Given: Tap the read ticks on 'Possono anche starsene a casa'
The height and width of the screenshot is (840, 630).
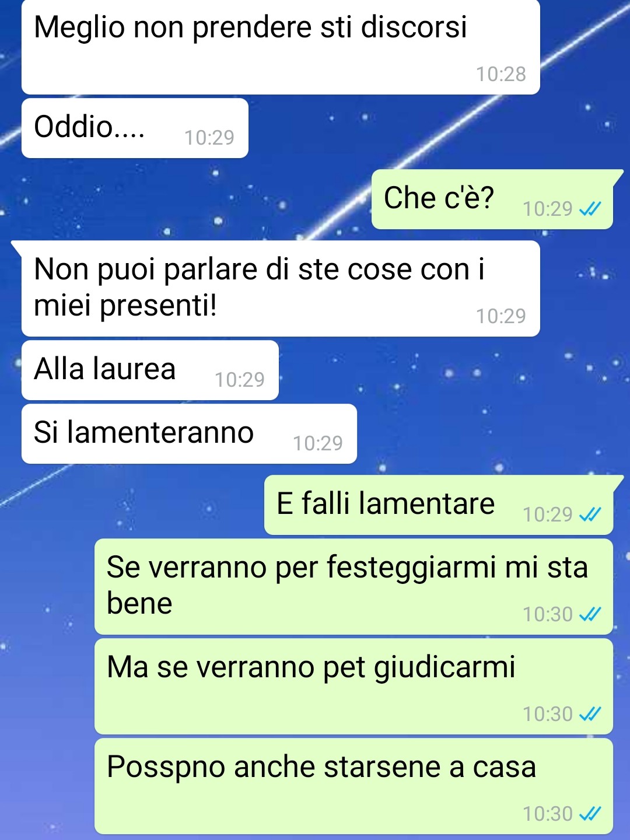Looking at the screenshot, I should 590,814.
